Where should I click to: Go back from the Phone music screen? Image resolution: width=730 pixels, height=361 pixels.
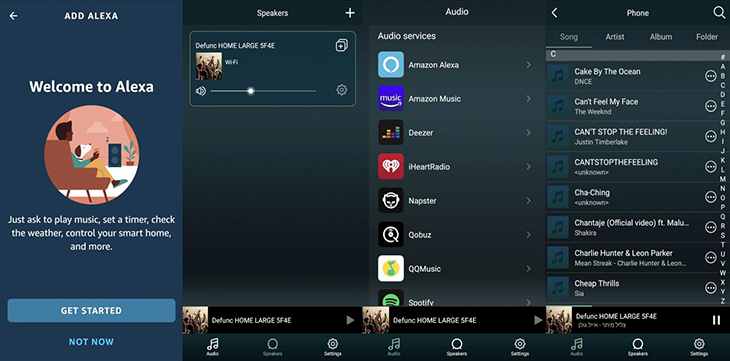[554, 13]
